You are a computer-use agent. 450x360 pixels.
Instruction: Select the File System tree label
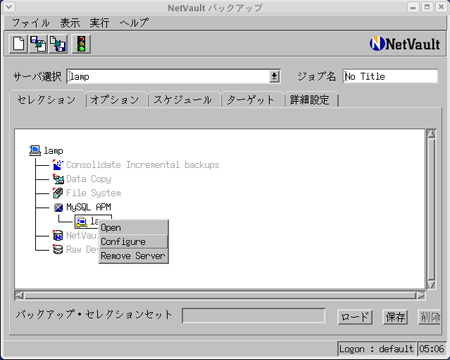tap(94, 193)
